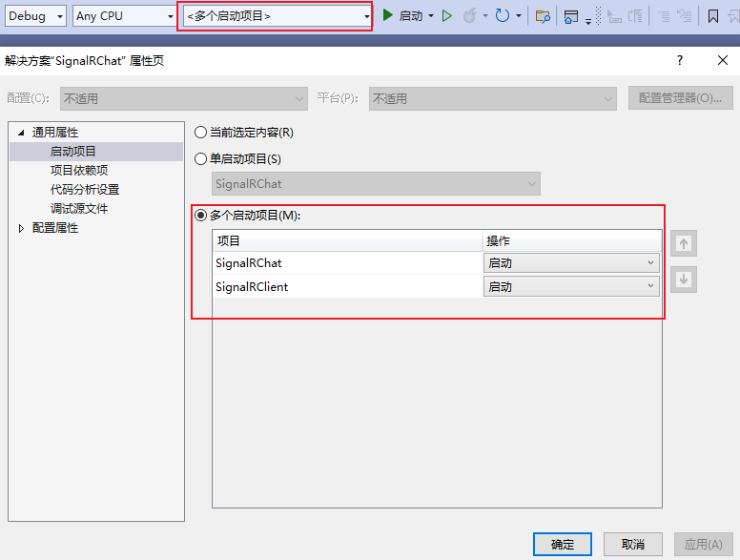The width and height of the screenshot is (740, 560).
Task: Click start without debugging outline play icon
Action: (447, 16)
